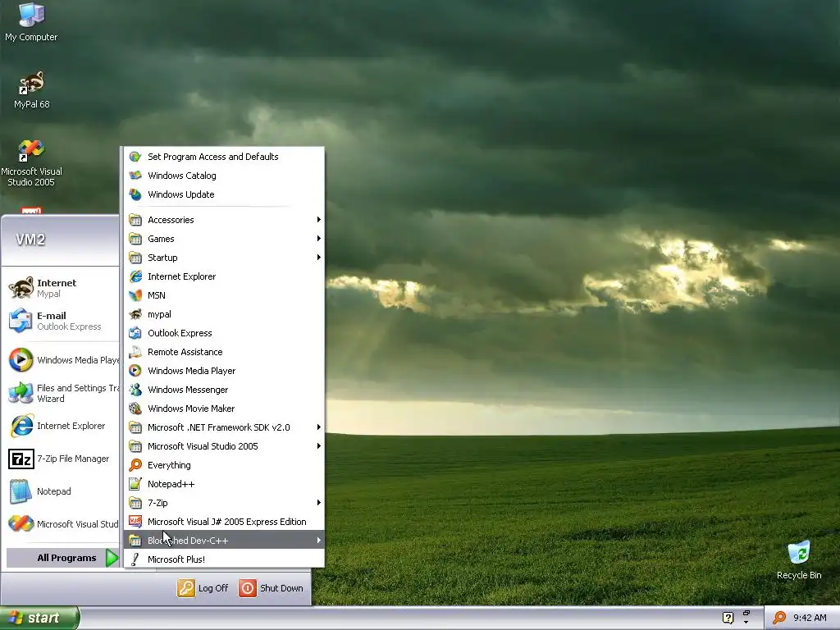
Task: Expand the Bloodshed Dev-C++ submenu arrow
Action: click(319, 540)
